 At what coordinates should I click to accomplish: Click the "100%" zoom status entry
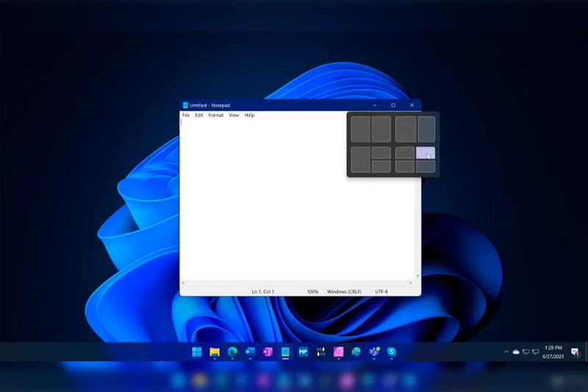312,291
